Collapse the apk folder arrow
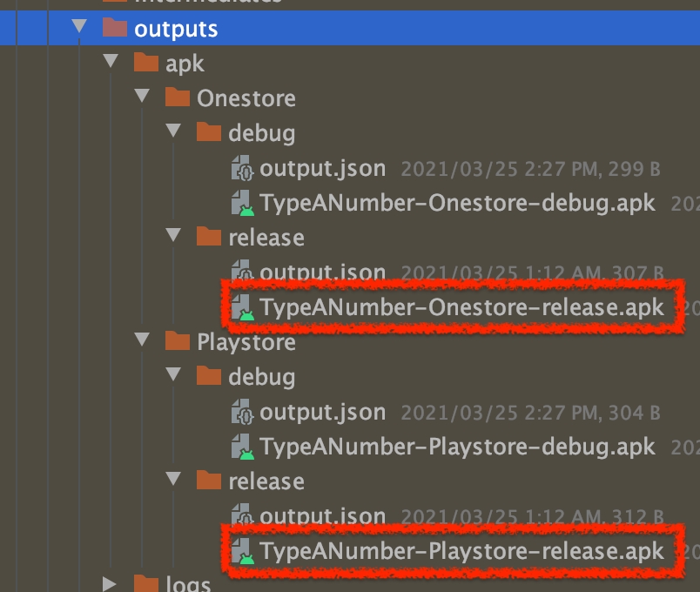The height and width of the screenshot is (592, 700). 111,63
